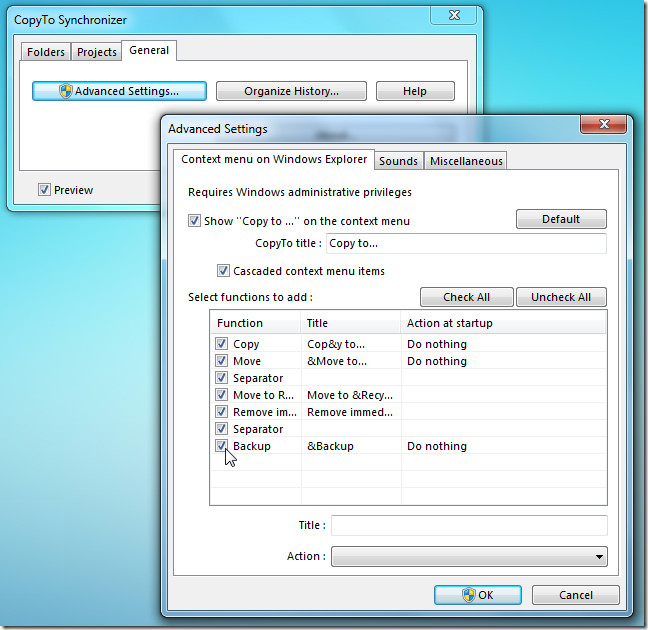This screenshot has height=630, width=648.
Task: Close the CopyTo Synchronizer window
Action: point(454,15)
